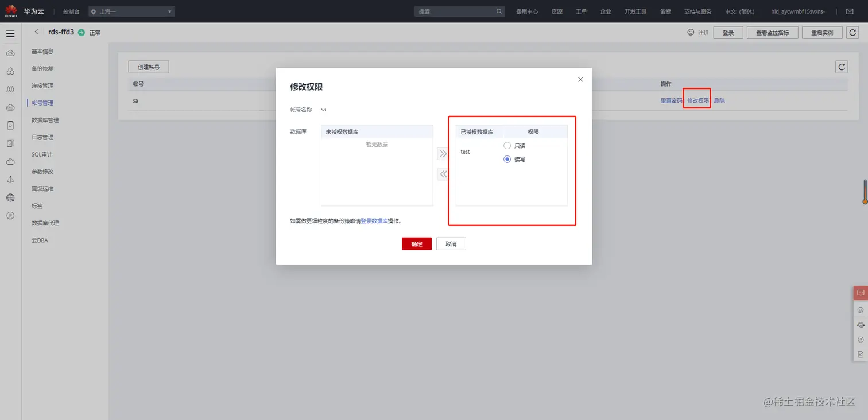
Task: Open the 控制台 menu
Action: tap(71, 11)
